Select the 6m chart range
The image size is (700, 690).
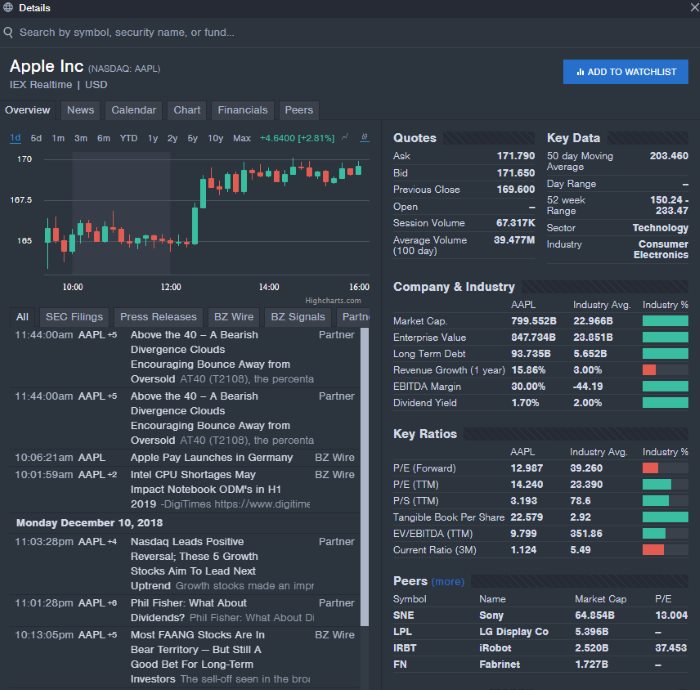pyautogui.click(x=104, y=138)
